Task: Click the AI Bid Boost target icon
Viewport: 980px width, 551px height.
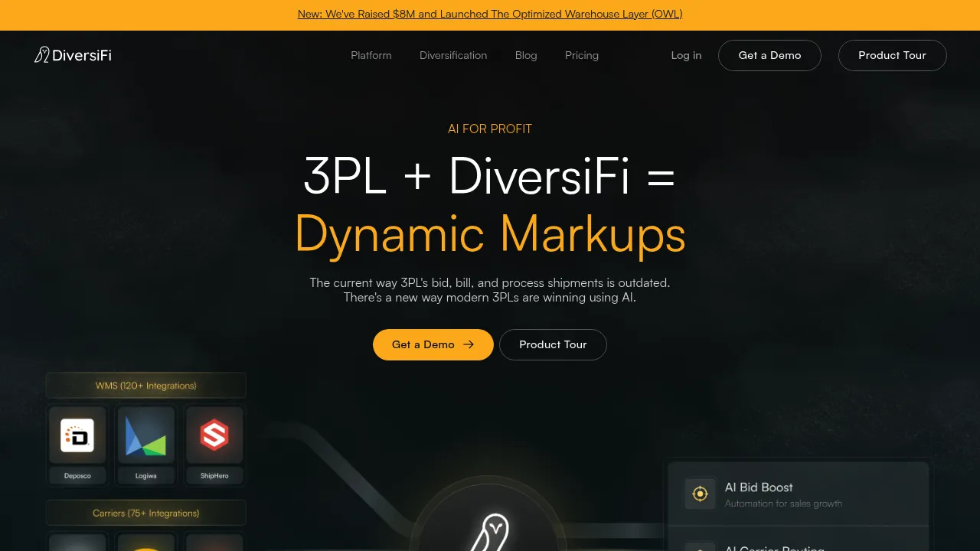Action: pos(700,494)
